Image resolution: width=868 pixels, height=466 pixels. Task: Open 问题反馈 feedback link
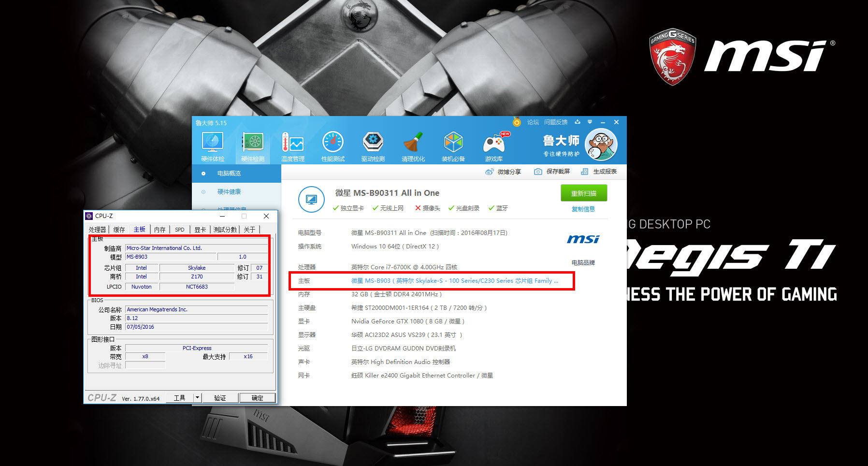pyautogui.click(x=556, y=122)
